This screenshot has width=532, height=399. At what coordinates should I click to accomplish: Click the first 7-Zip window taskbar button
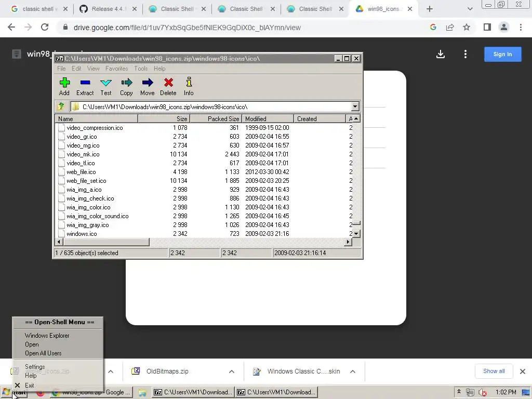(193, 392)
